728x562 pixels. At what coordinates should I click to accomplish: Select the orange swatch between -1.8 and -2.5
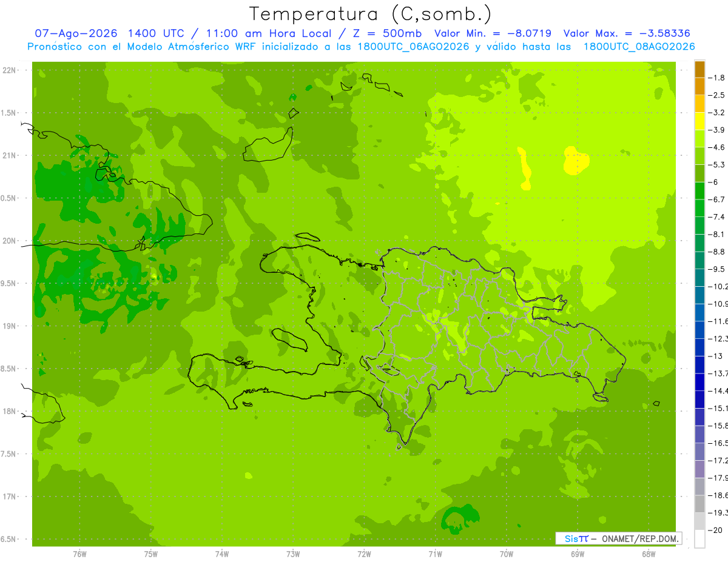coord(699,87)
